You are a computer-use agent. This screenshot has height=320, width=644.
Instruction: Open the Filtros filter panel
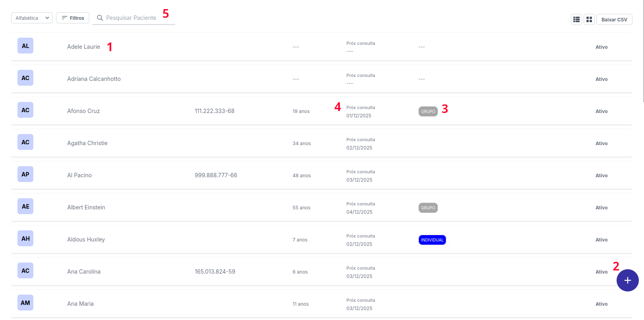coord(73,18)
